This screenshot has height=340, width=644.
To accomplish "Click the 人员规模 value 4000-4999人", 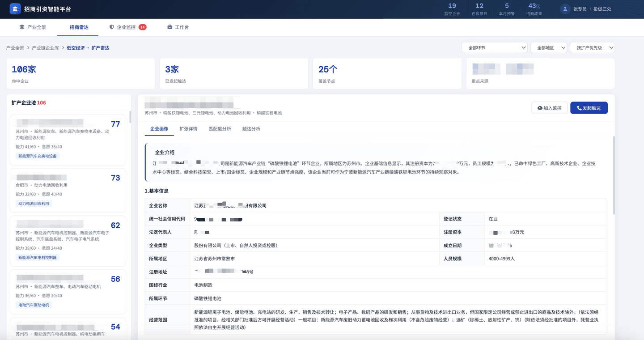I will click(502, 259).
